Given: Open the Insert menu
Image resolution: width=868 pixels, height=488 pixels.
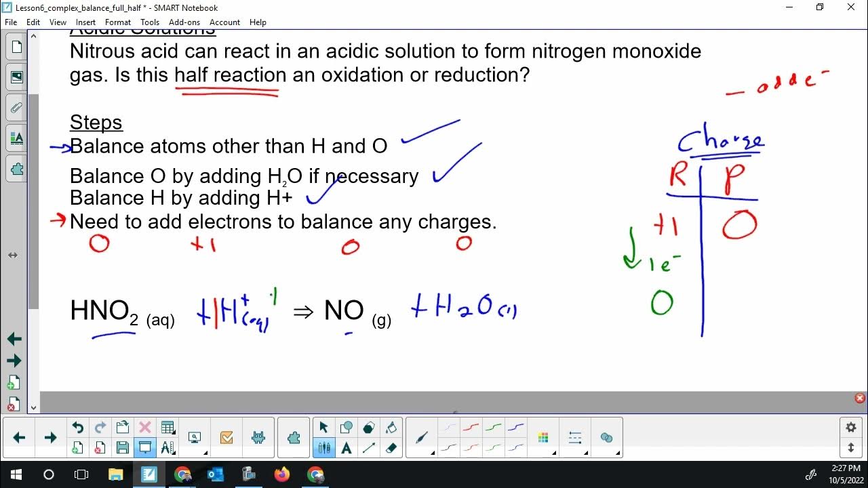Looking at the screenshot, I should coord(85,22).
